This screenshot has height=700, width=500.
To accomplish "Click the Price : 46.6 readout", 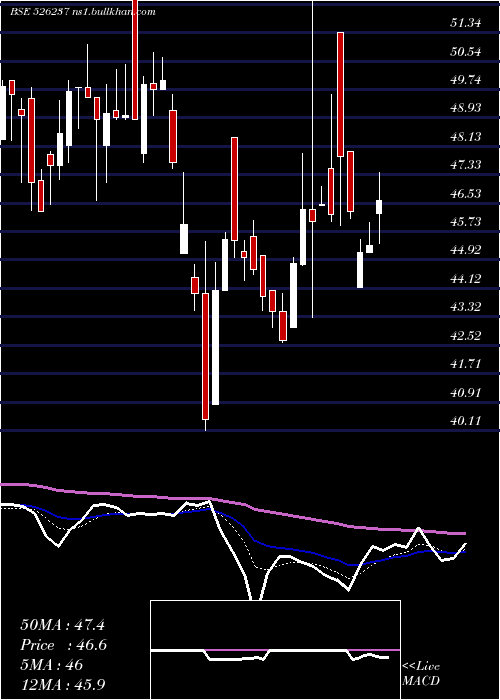I will (x=63, y=645).
